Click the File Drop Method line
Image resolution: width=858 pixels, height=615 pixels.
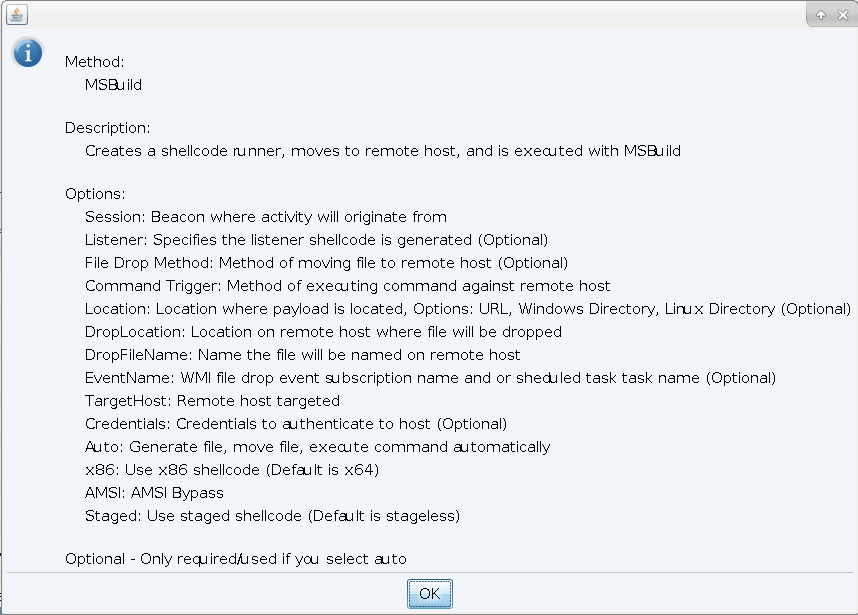tap(326, 263)
